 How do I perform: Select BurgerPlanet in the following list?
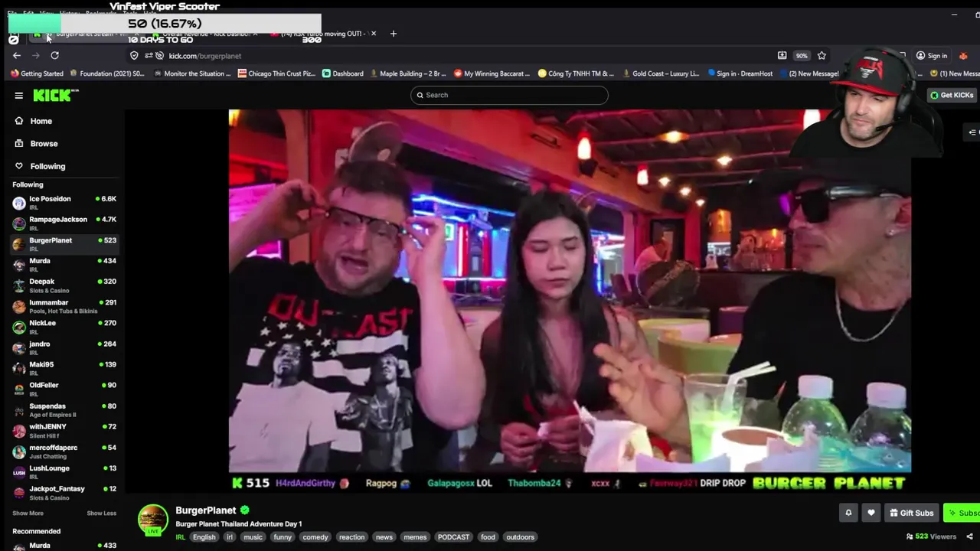tap(64, 244)
